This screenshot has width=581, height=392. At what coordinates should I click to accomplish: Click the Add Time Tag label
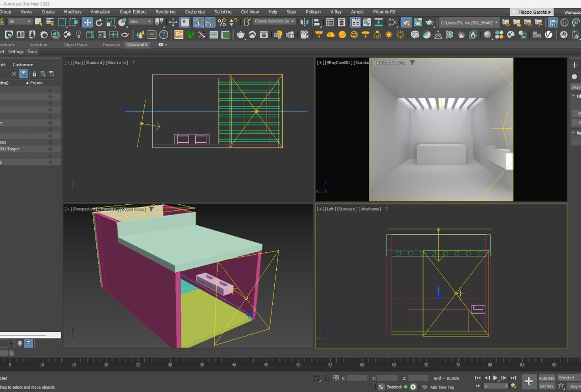point(441,387)
